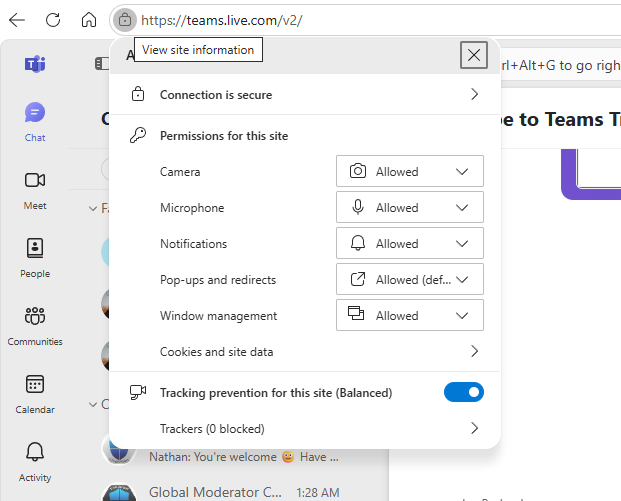View Trackers (0 blocked) details
The width and height of the screenshot is (621, 501).
(x=305, y=429)
